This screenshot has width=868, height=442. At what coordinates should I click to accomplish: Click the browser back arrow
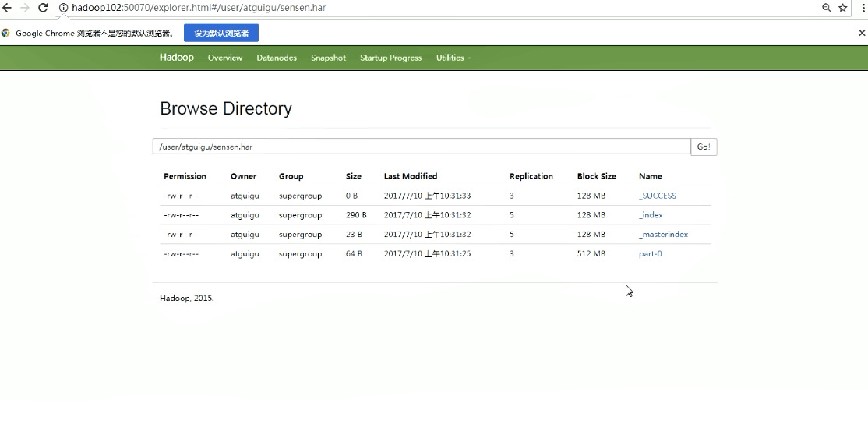pos(7,8)
